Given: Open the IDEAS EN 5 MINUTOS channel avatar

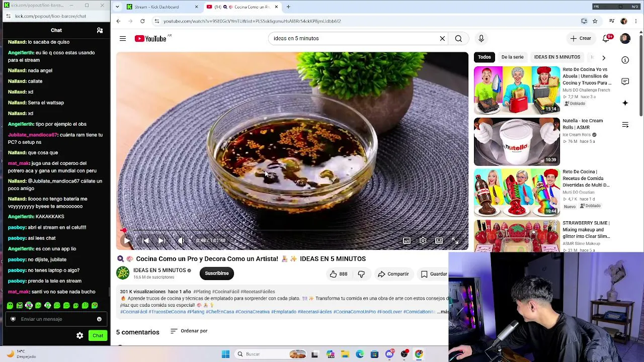Looking at the screenshot, I should pyautogui.click(x=123, y=273).
